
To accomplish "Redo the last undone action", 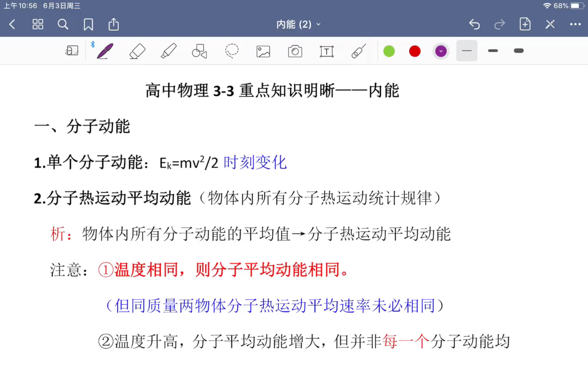I will coord(499,25).
